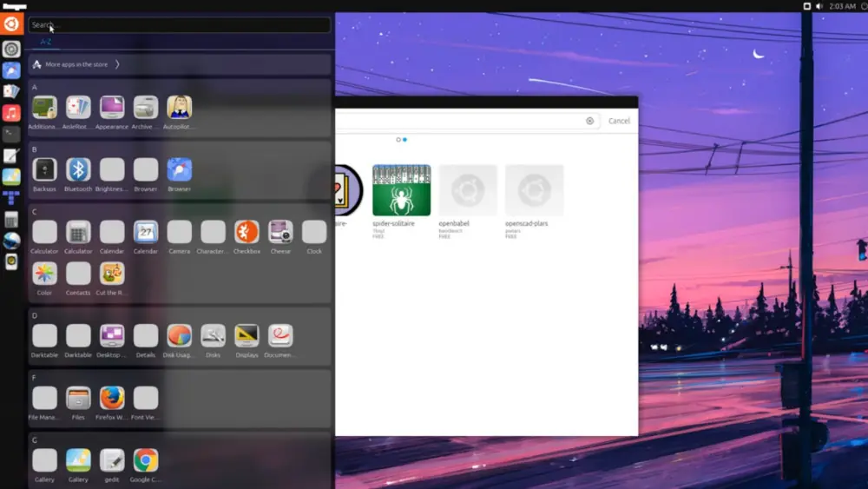Image resolution: width=868 pixels, height=489 pixels.
Task: Launch the Autopilot app
Action: [180, 108]
